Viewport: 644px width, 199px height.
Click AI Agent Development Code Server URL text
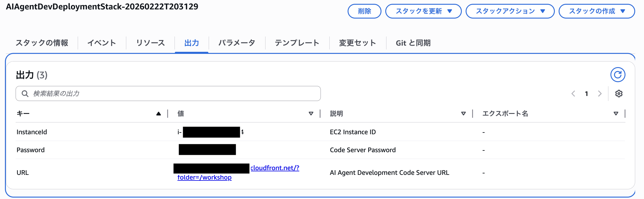tap(389, 173)
